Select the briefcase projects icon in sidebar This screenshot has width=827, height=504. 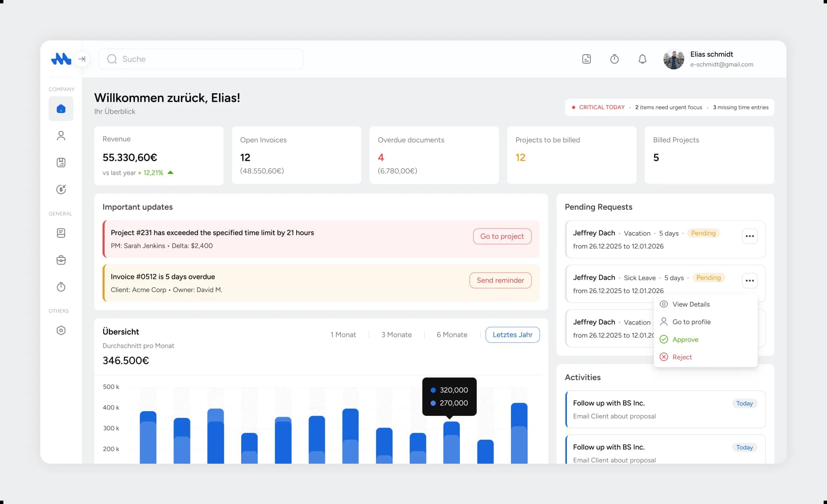(61, 260)
